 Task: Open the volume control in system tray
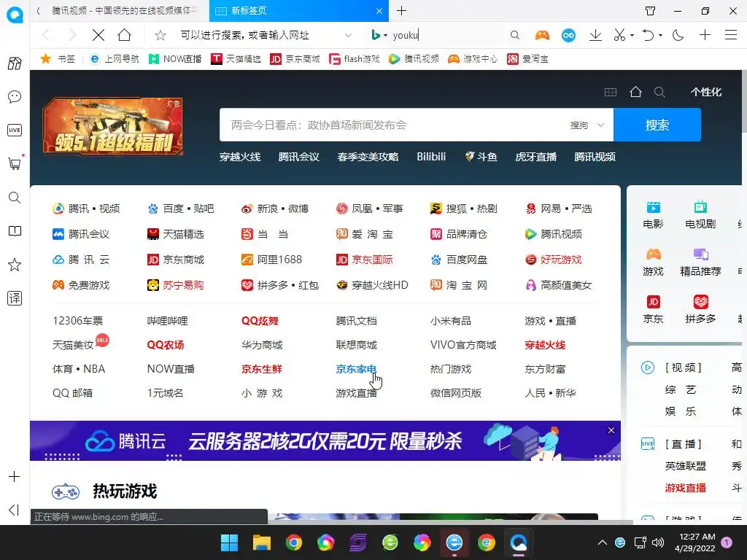pos(658,542)
